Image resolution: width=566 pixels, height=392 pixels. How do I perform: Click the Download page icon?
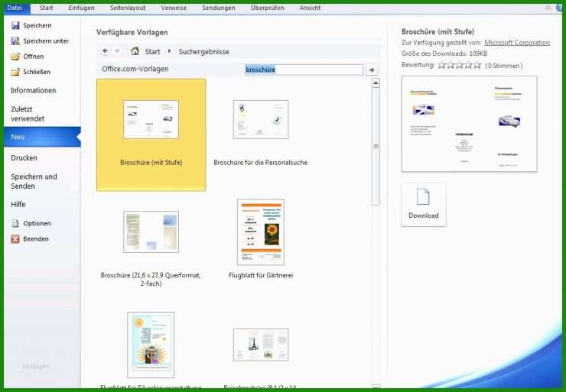423,197
